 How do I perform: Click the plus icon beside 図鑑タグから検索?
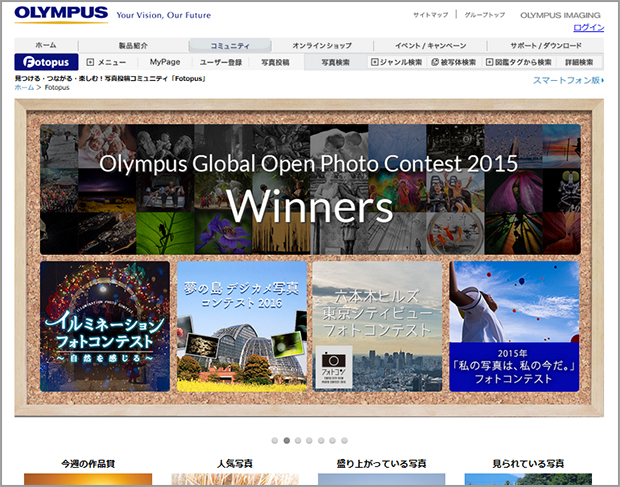coord(489,62)
